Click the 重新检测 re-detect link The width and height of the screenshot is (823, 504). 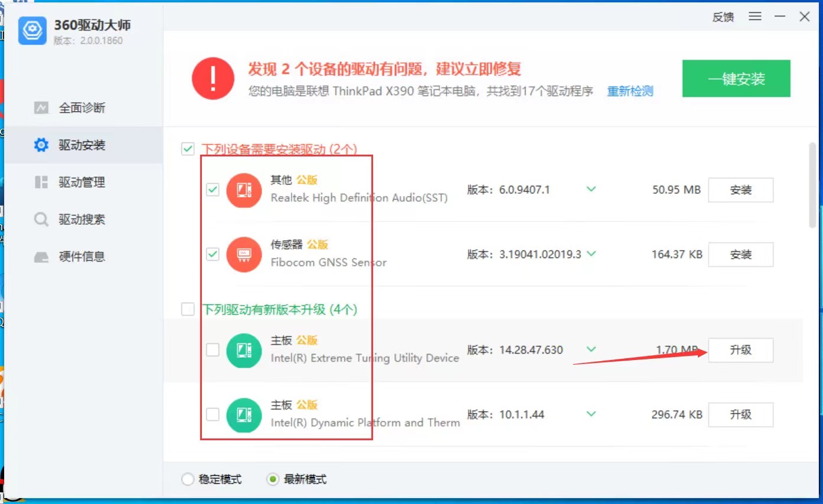[629, 91]
